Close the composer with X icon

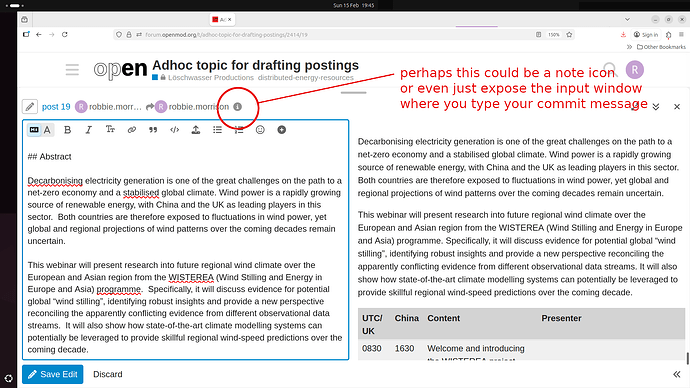677,107
